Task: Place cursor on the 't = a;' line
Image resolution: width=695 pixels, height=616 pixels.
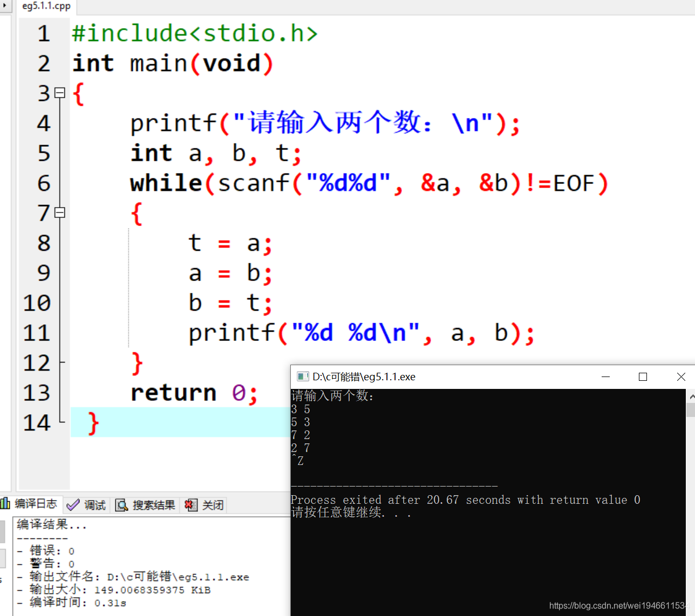Action: coord(230,243)
